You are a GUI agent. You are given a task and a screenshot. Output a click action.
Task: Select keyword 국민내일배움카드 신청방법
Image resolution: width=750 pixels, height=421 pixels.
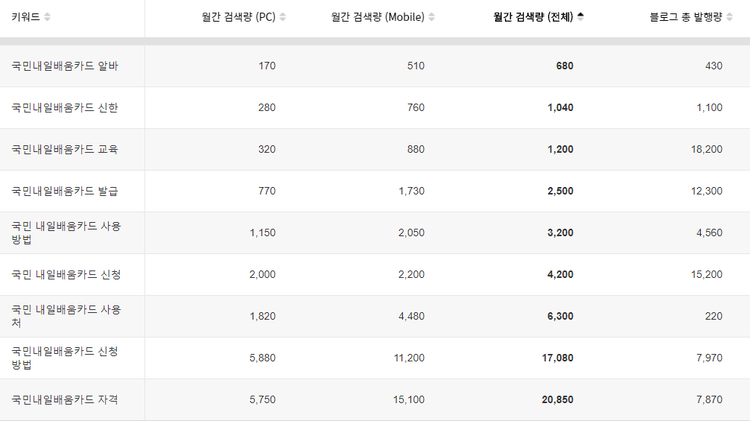[x=65, y=358]
